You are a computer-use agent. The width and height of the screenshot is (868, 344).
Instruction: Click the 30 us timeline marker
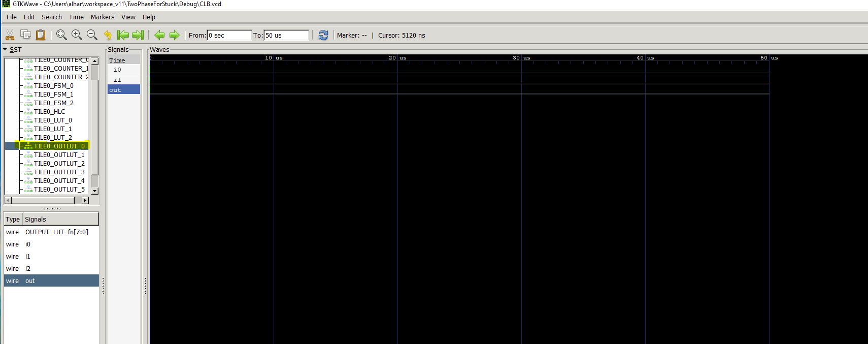coord(521,58)
